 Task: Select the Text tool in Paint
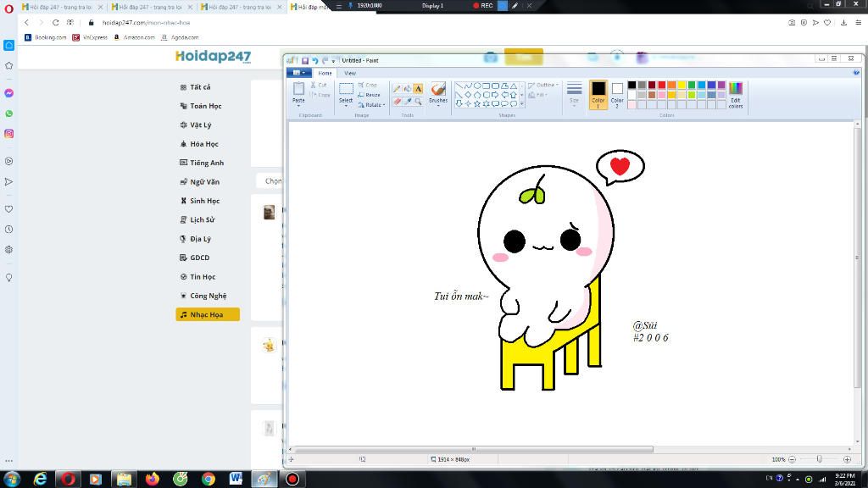click(418, 88)
